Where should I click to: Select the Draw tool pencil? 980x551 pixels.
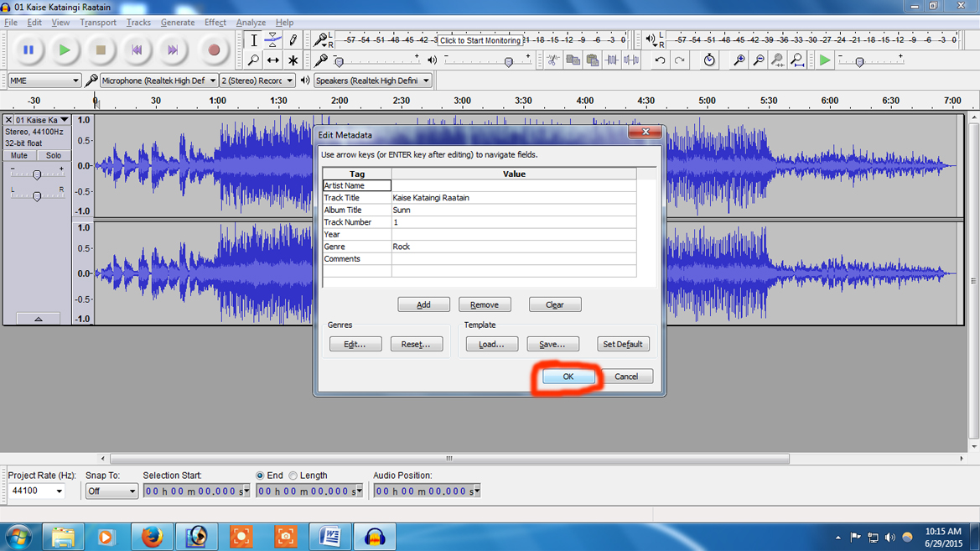293,39
